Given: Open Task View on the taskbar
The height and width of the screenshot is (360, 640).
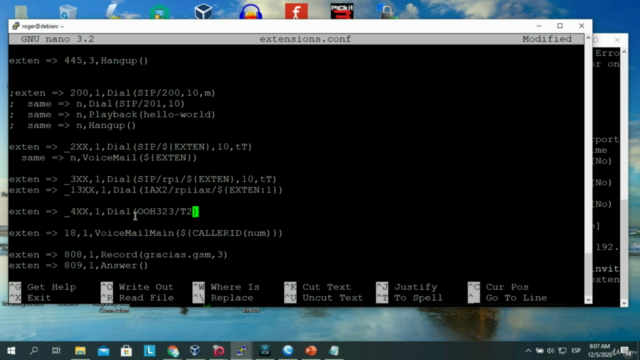Looking at the screenshot, I should pyautogui.click(x=56, y=351).
